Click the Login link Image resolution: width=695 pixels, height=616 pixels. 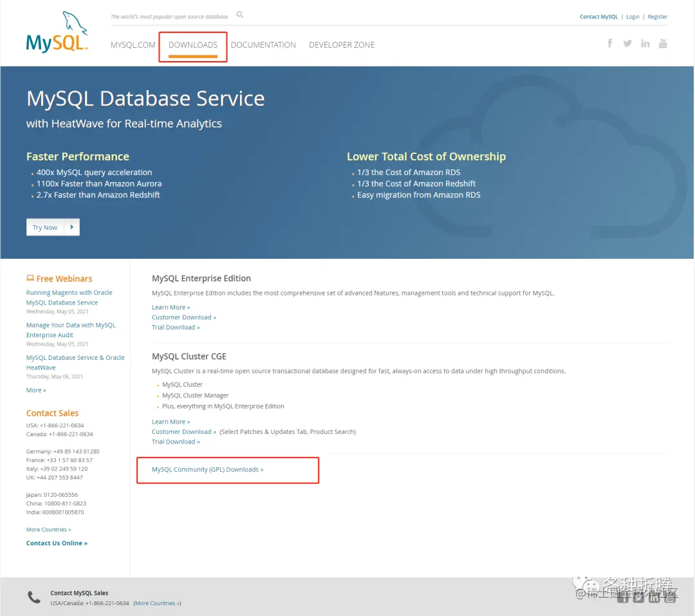(633, 16)
